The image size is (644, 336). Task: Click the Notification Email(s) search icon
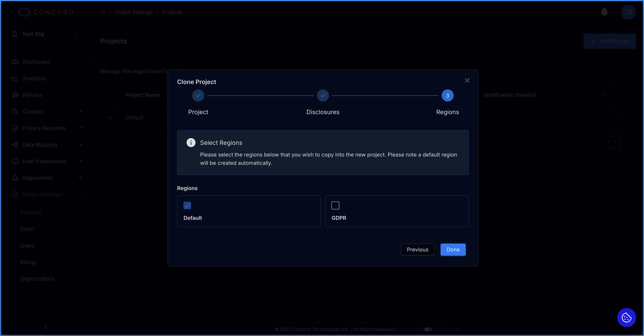pos(604,95)
